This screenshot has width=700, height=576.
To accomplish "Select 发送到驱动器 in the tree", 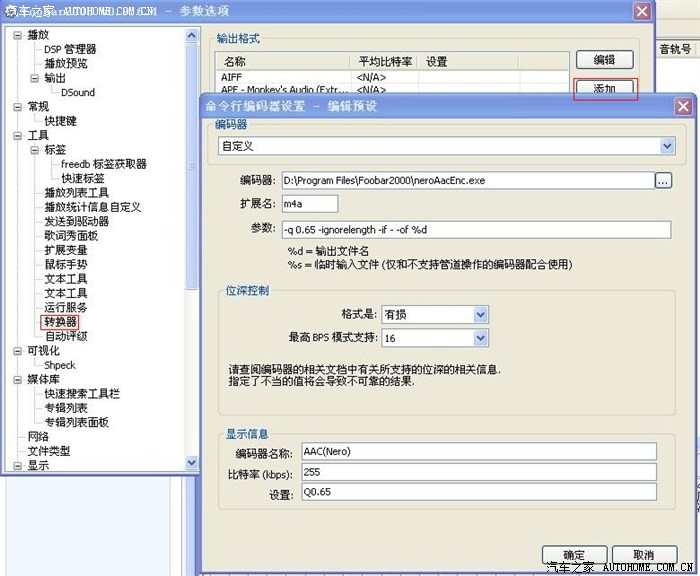I will click(76, 221).
